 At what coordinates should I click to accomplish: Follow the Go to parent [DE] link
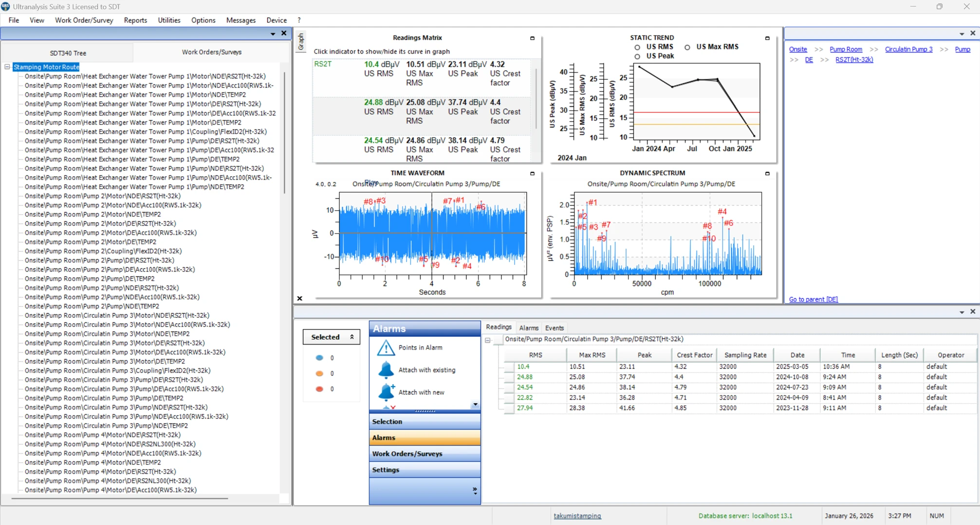813,299
